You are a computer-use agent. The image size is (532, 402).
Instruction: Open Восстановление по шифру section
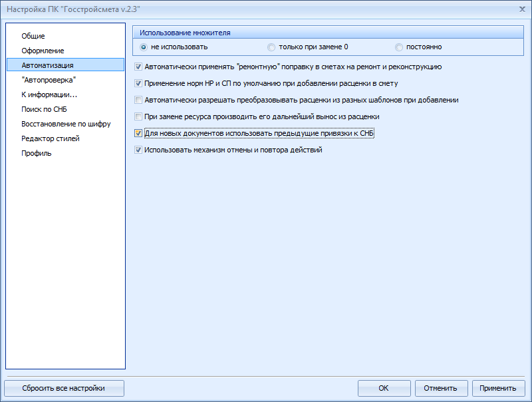pos(65,124)
